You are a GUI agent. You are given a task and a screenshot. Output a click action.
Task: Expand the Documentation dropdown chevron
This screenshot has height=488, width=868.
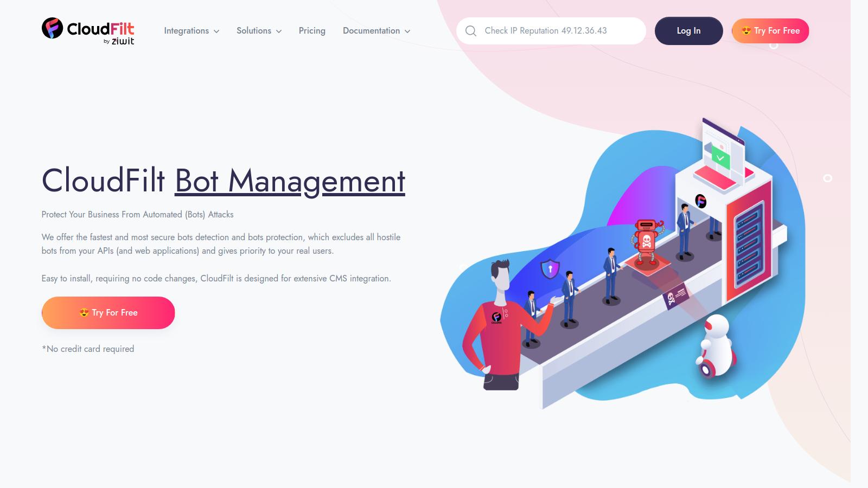tap(407, 31)
